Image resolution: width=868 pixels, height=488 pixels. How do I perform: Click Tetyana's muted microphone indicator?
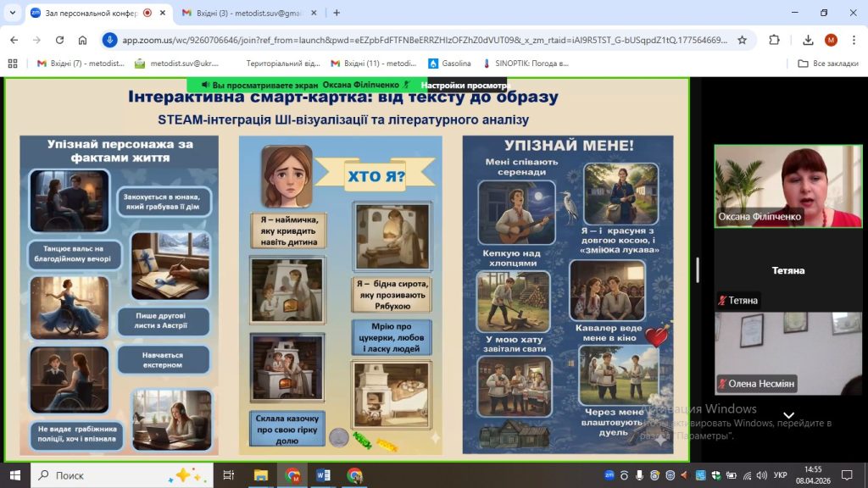[723, 301]
